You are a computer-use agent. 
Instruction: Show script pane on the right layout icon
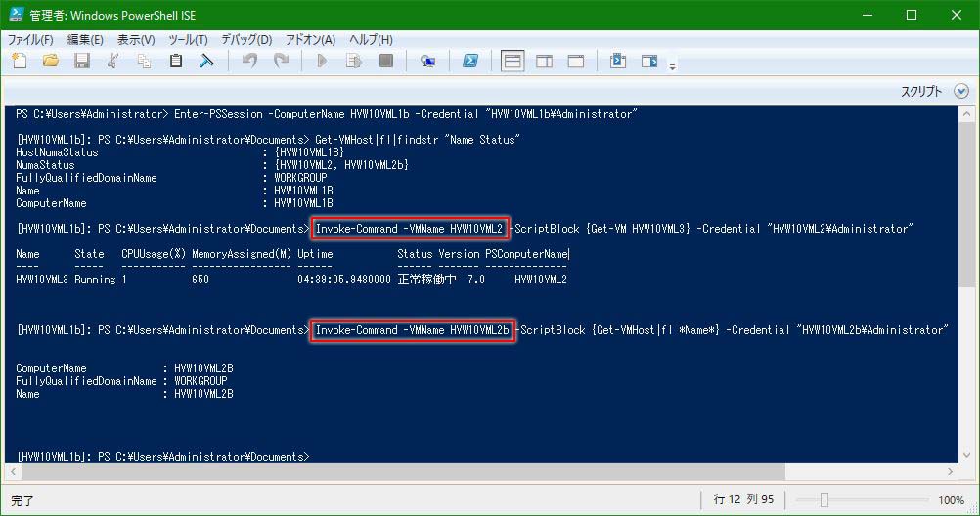pos(545,62)
